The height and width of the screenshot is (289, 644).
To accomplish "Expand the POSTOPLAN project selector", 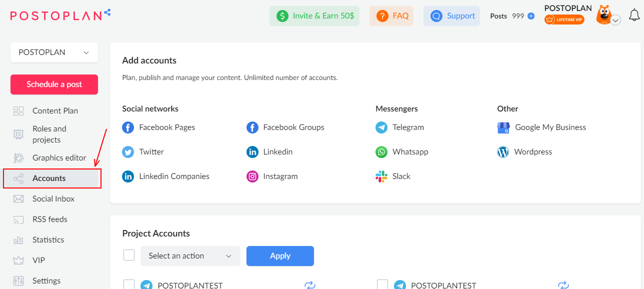I will point(54,52).
